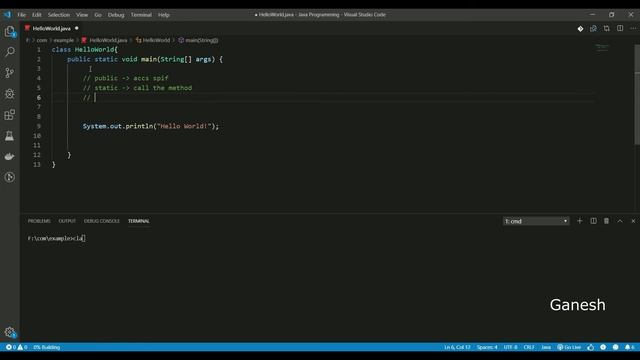Viewport: 640px width, 360px height.
Task: Maximize the panel with up chevron
Action: tap(620, 221)
